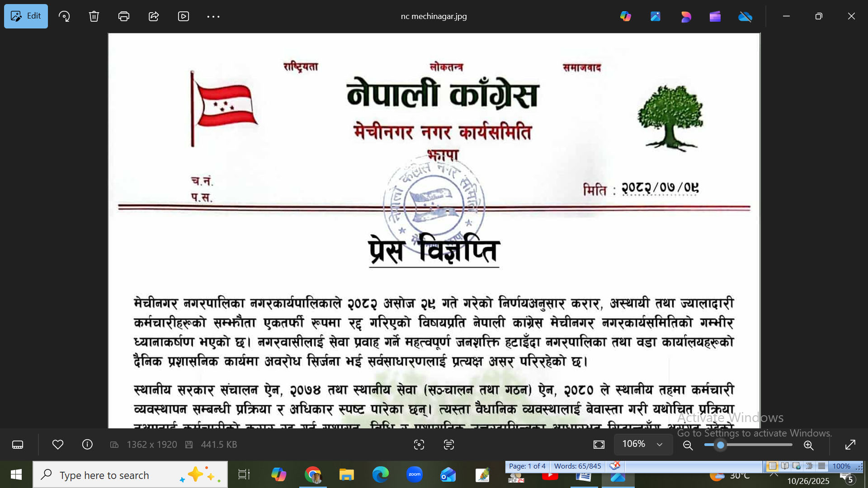
Task: Toggle favorite heart icon
Action: 58,445
